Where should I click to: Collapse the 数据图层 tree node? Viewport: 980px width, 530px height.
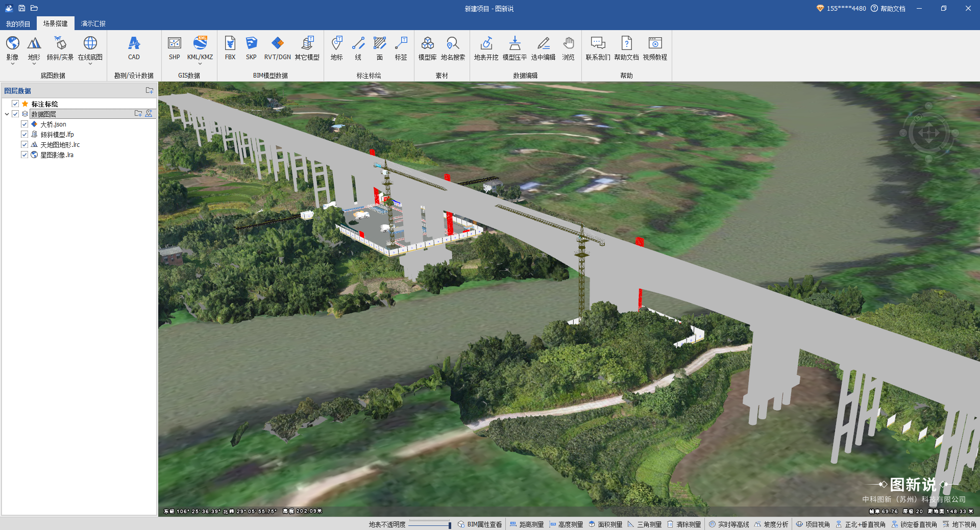pos(7,114)
